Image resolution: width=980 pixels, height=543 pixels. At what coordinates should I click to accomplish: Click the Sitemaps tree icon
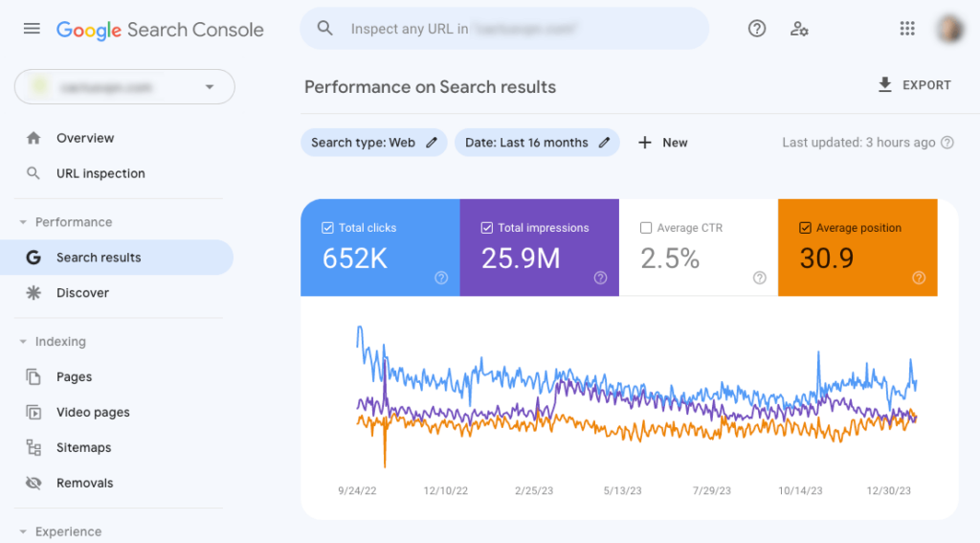coord(33,447)
